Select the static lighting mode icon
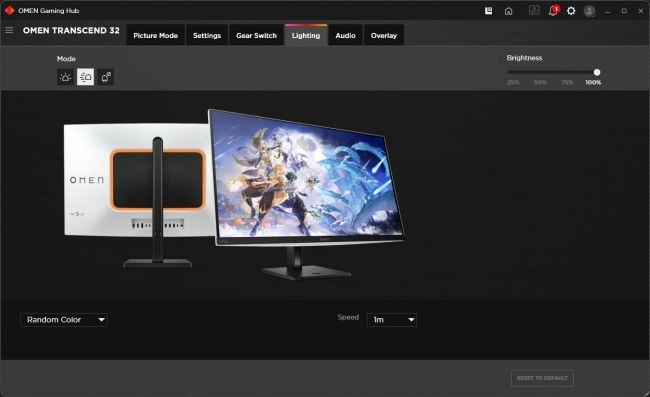 pyautogui.click(x=65, y=77)
